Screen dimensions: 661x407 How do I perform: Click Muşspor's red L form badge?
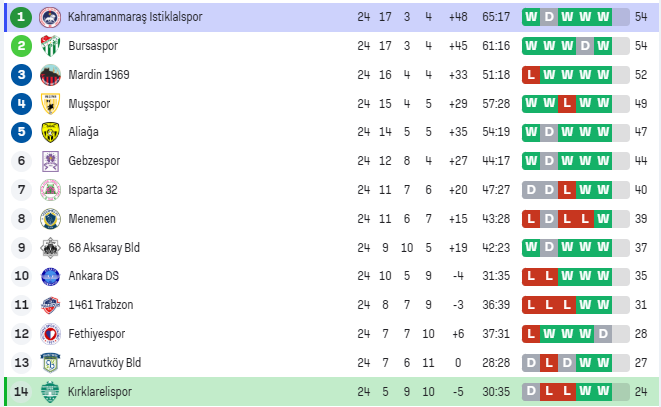(567, 103)
